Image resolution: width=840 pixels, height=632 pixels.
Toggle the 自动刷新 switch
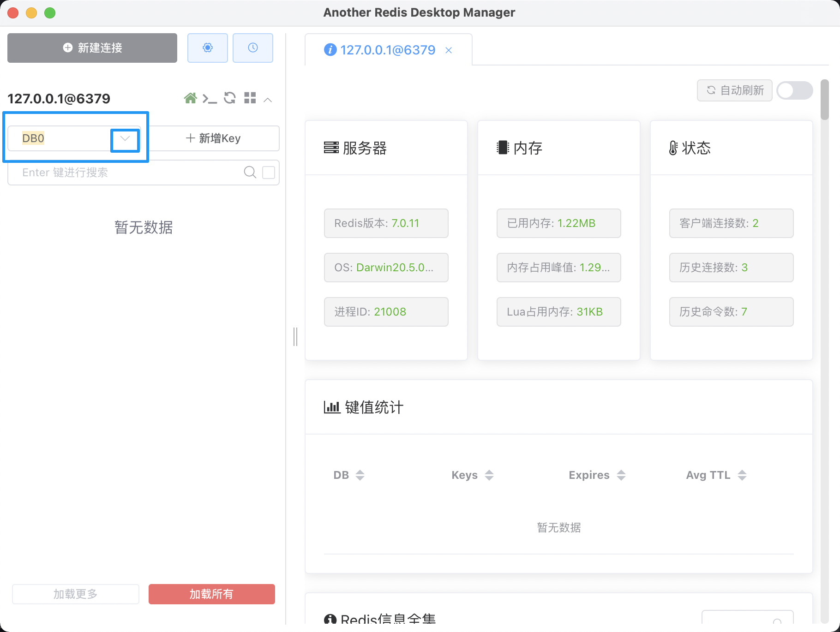795,90
